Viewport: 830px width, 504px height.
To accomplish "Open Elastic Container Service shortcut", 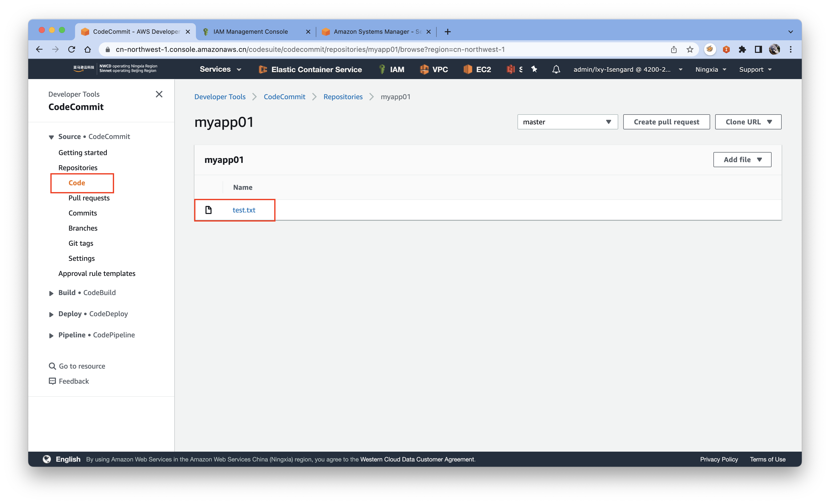I will [310, 69].
